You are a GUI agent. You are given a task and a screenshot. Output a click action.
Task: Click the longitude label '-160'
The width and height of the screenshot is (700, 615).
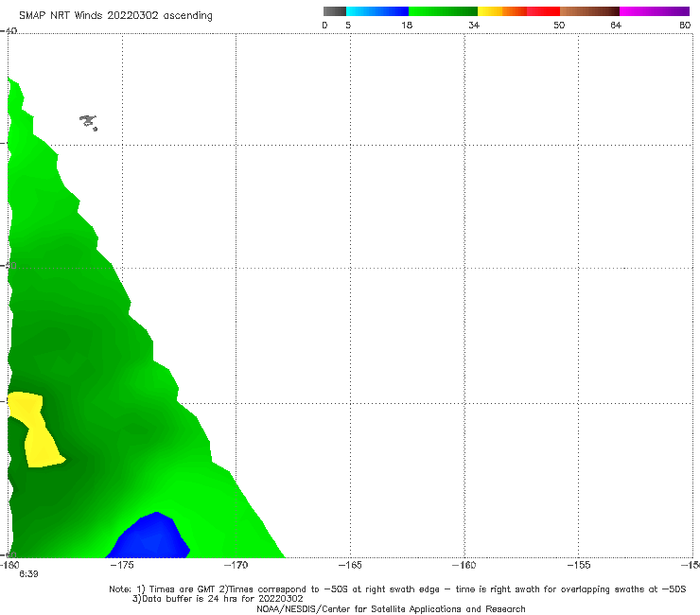pyautogui.click(x=464, y=565)
